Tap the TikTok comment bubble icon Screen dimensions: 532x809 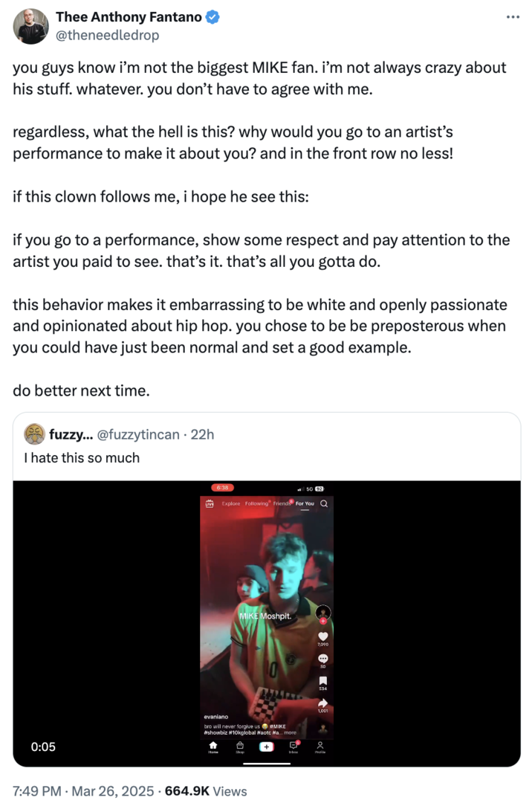tap(322, 660)
